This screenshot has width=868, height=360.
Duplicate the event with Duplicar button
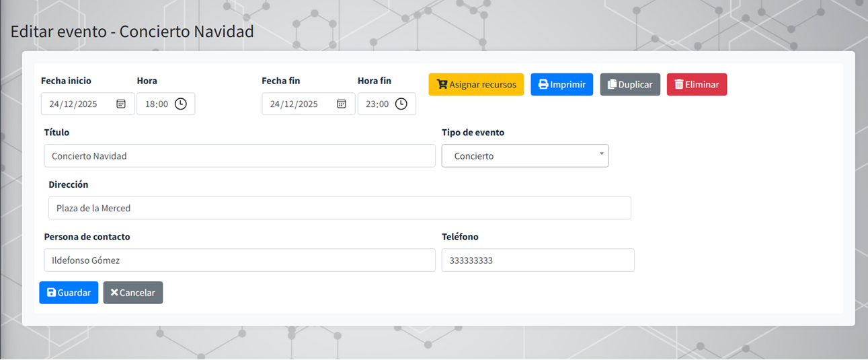coord(630,85)
